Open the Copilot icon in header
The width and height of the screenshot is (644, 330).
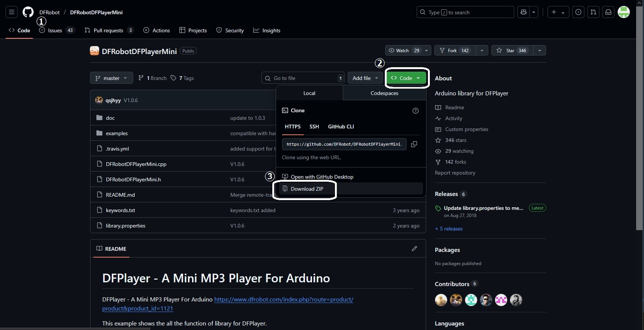pyautogui.click(x=524, y=12)
